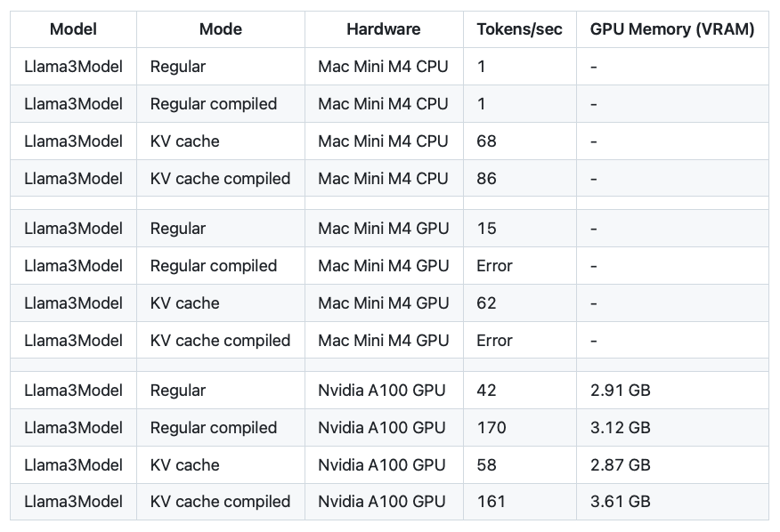
Task: Select 'Regular compiled' mode in the Nvidia A100 row
Action: (x=214, y=428)
